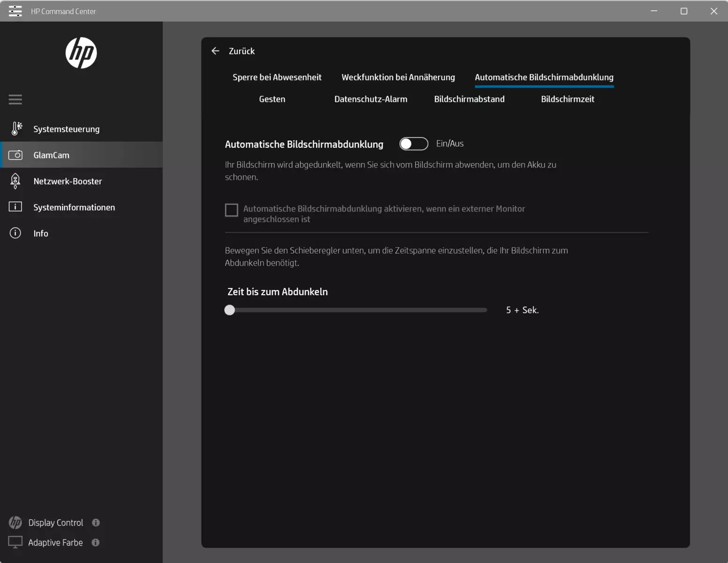The width and height of the screenshot is (728, 563).
Task: Switch to Bildschirmzeit tab
Action: (568, 99)
